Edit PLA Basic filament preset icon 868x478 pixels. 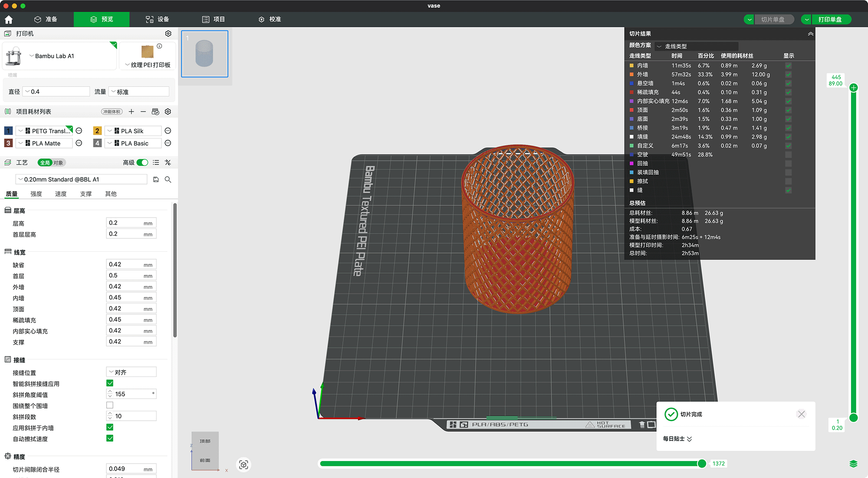[168, 143]
